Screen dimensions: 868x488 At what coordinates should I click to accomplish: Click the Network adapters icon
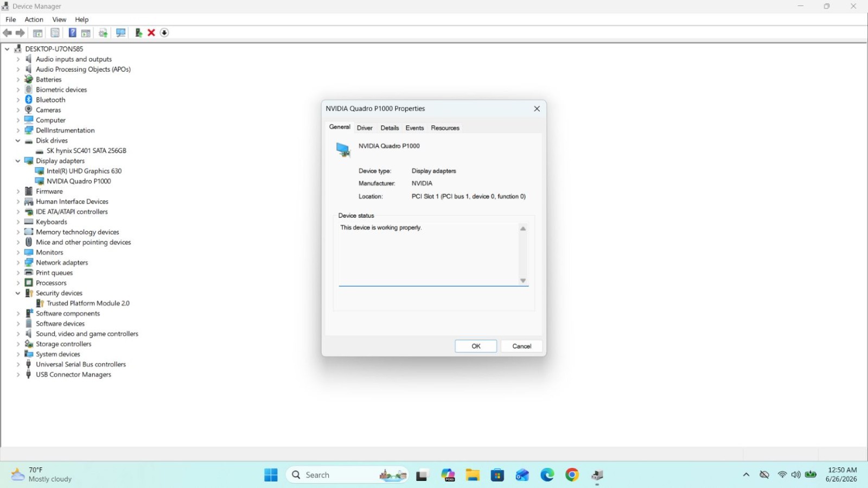coord(29,263)
